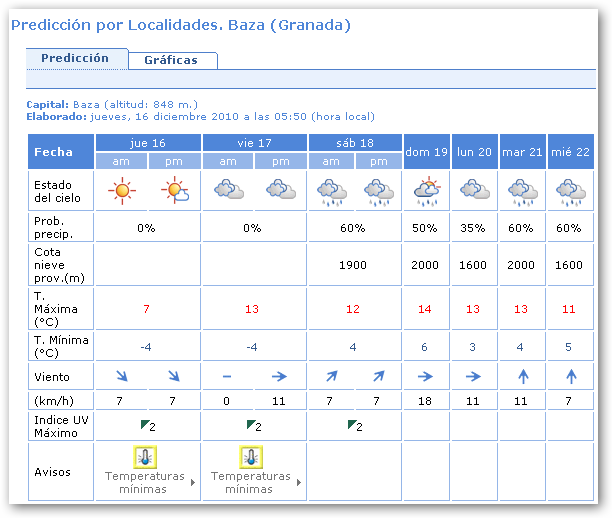The width and height of the screenshot is (612, 518).
Task: Click the UV index icon for Thursday
Action: (x=146, y=425)
